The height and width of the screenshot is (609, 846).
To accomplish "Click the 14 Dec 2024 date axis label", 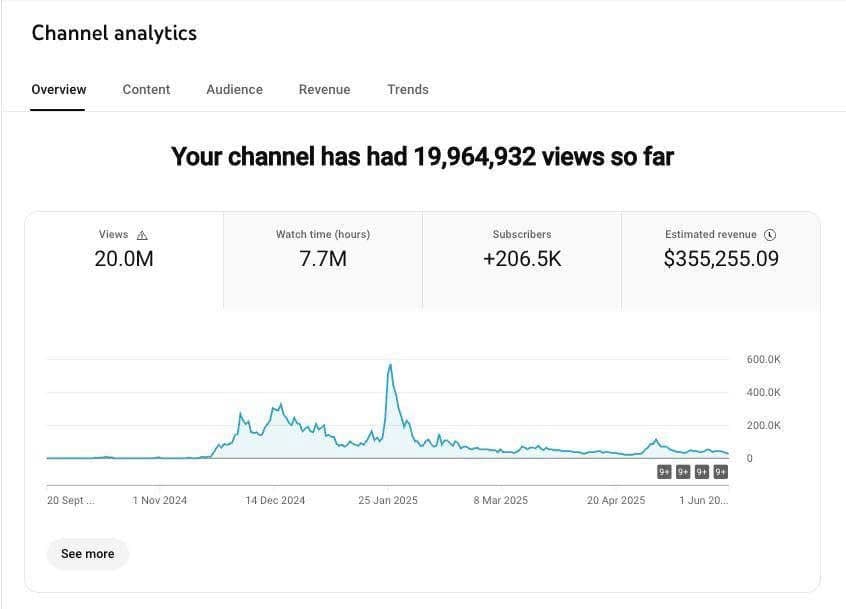I will click(x=275, y=500).
